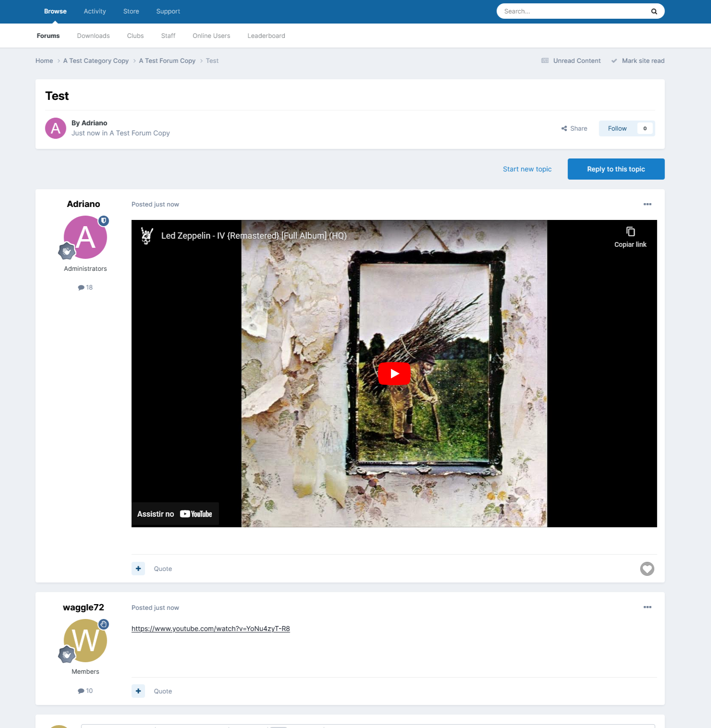Screen dimensions: 711x728
Task: Click Start new topic link
Action: pos(527,170)
